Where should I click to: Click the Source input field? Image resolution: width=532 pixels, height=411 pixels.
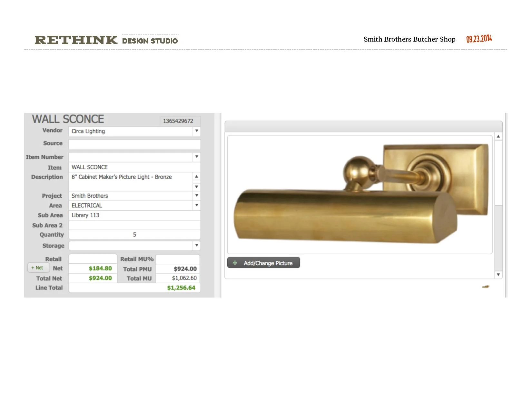click(x=134, y=144)
